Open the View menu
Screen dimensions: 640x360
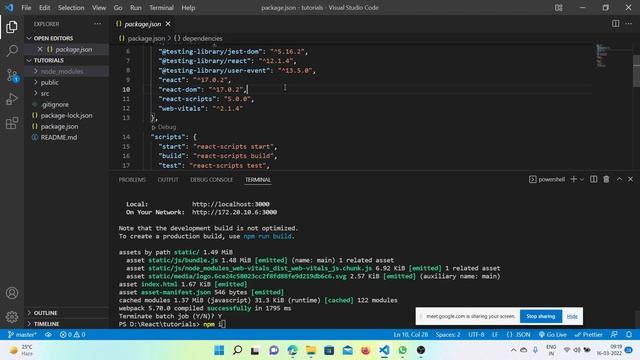click(99, 7)
